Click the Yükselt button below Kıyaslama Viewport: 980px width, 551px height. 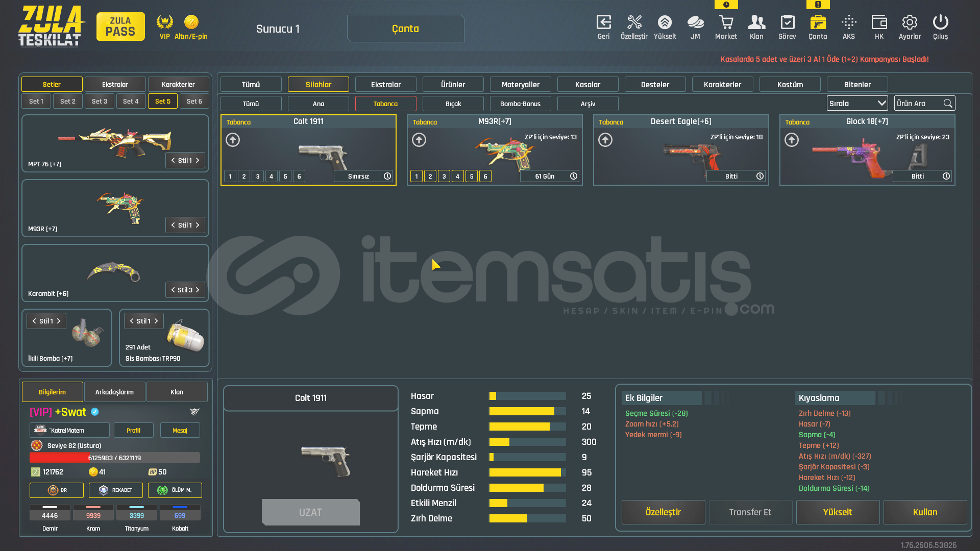click(x=838, y=512)
